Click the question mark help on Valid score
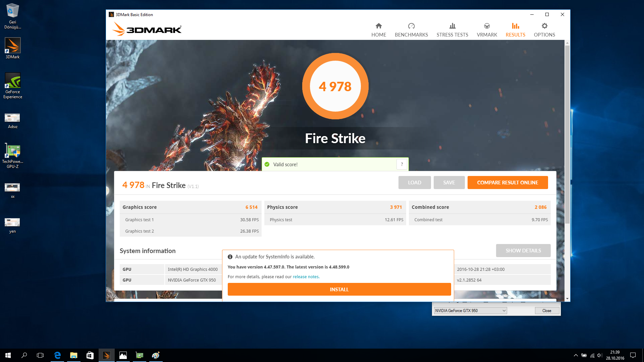The width and height of the screenshot is (644, 362). coord(402,164)
